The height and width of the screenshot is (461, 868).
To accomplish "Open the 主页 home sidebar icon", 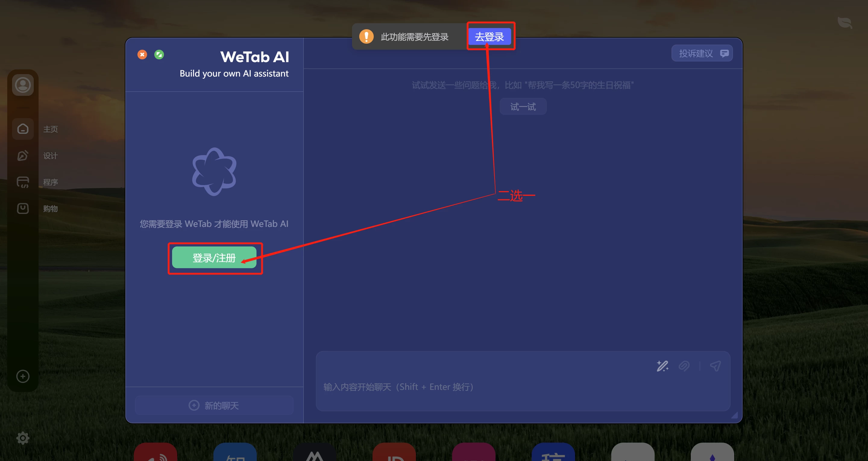I will [x=23, y=129].
